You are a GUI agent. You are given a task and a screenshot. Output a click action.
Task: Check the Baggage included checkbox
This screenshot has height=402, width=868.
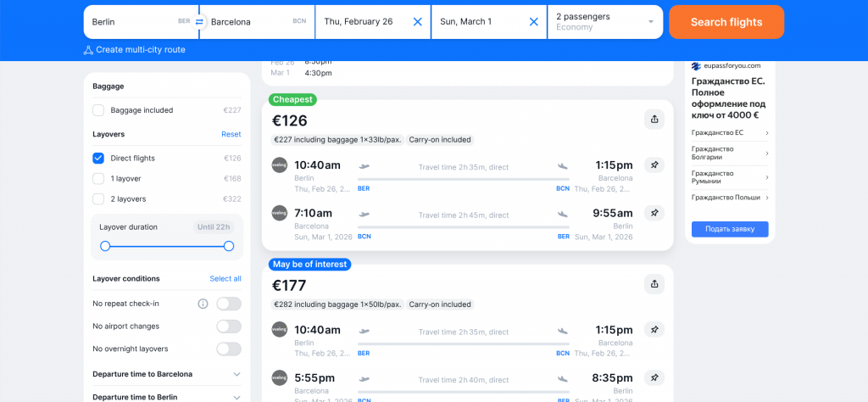click(x=98, y=110)
